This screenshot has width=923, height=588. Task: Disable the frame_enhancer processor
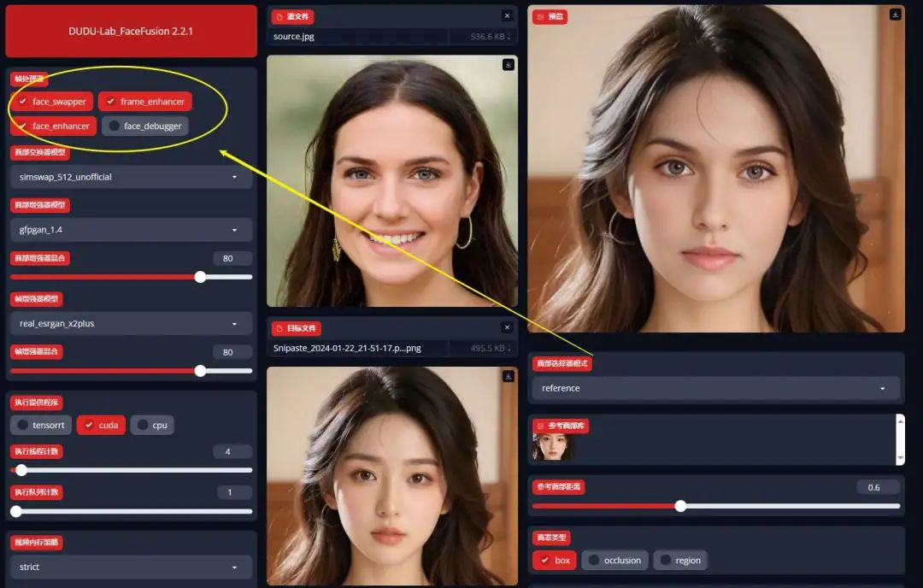(111, 102)
